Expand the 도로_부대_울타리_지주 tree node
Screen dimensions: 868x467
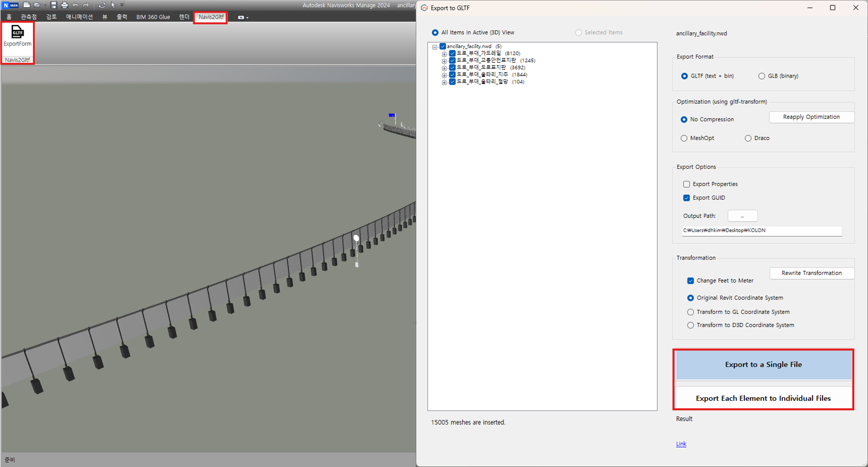pyautogui.click(x=444, y=75)
